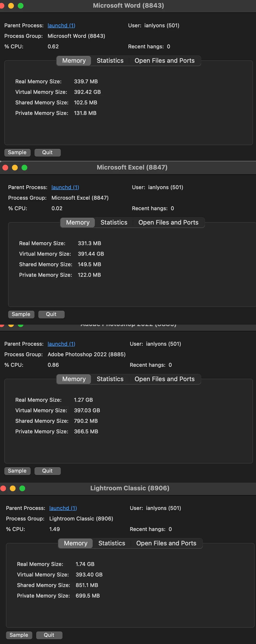Screen dimensions: 256x644
Task: Click Word shared memory value 102.5 MB
Action: coord(85,102)
